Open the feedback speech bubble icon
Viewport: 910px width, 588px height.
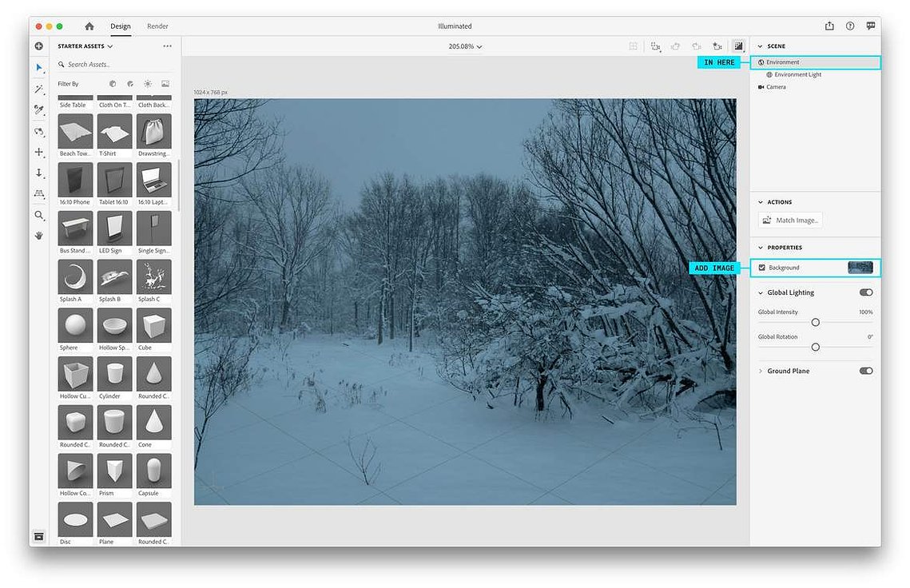(871, 26)
